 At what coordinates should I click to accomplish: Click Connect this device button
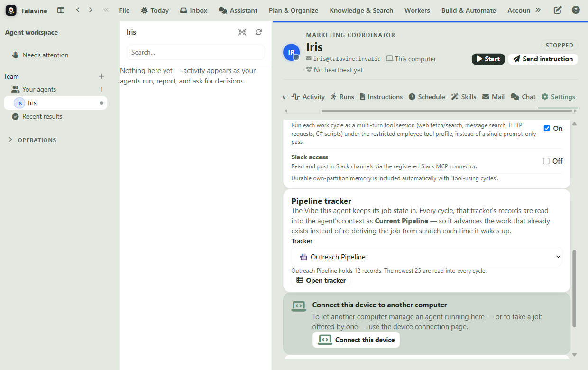click(356, 340)
